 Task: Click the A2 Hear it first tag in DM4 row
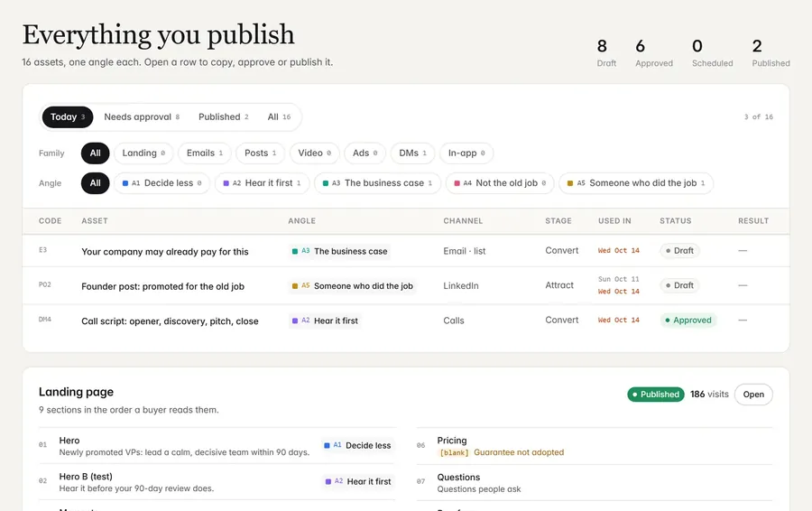325,321
